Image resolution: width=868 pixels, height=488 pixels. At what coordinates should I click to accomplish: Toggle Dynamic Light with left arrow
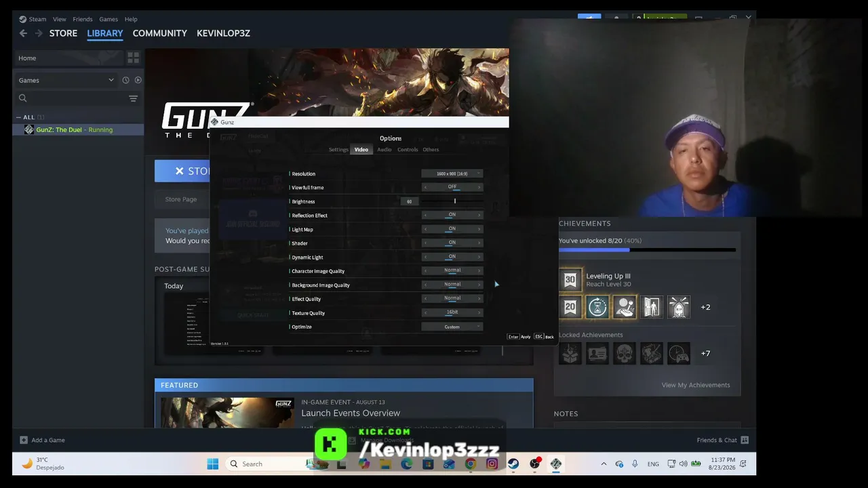(x=425, y=257)
